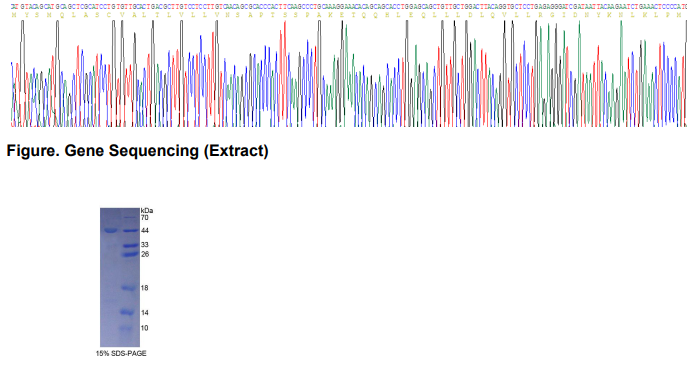Click the Gene Sequencing figure caption
Image resolution: width=692 pixels, height=365 pixels.
tap(137, 151)
